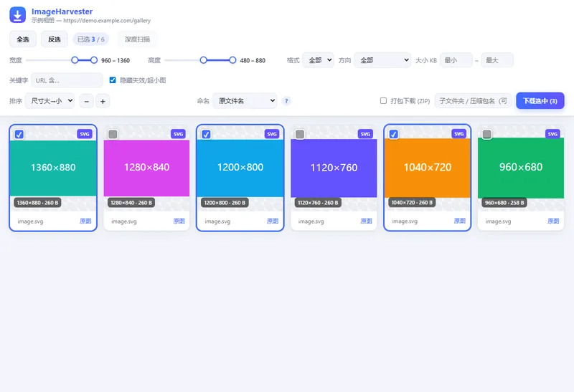Image resolution: width=574 pixels, height=392 pixels.
Task: Focus the URL keyword input field
Action: [x=67, y=80]
